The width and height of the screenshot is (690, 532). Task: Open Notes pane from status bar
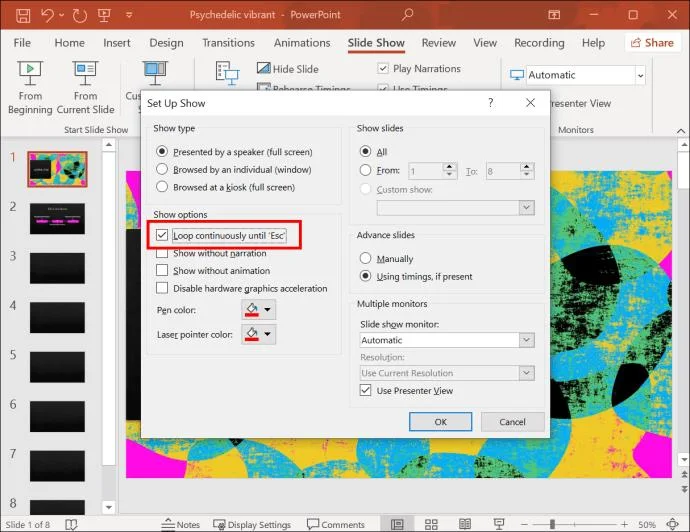click(x=180, y=524)
